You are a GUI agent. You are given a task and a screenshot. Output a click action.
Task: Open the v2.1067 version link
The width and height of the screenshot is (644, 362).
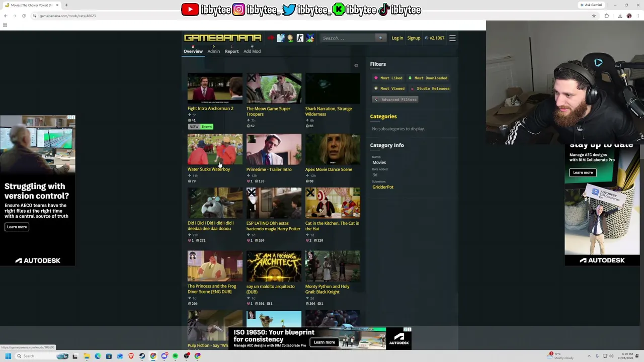coord(435,38)
